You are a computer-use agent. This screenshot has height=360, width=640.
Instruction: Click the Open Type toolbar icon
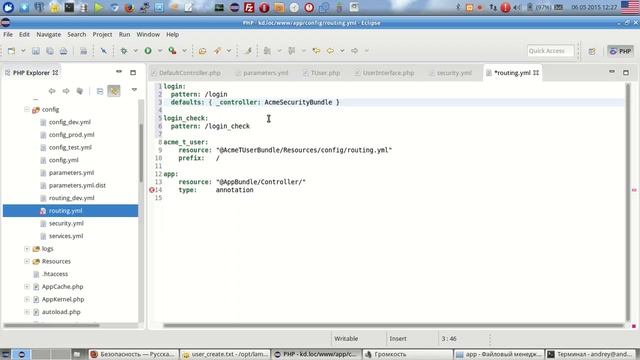pyautogui.click(x=202, y=51)
